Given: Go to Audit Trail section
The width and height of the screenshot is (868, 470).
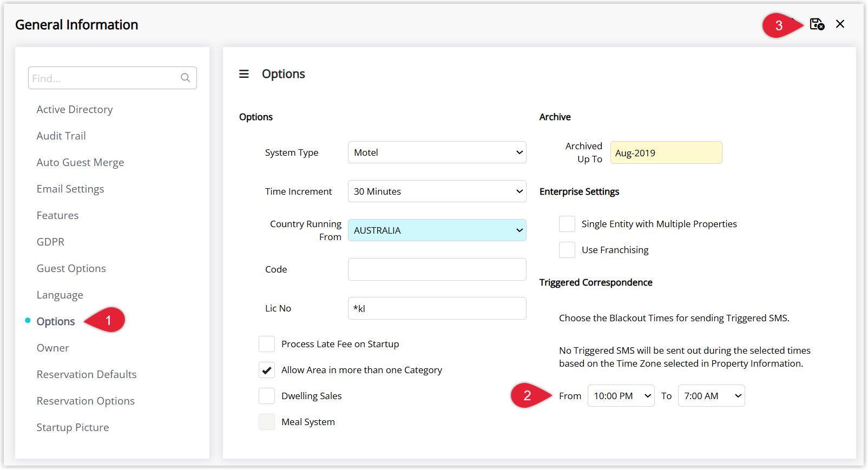Looking at the screenshot, I should point(61,136).
